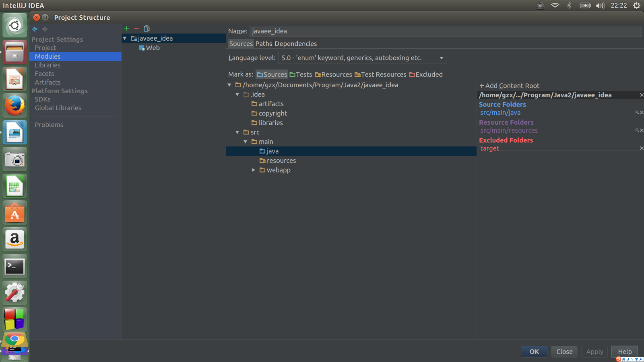Edit package prefix for src/main/java
The image size is (644, 362).
click(637, 113)
